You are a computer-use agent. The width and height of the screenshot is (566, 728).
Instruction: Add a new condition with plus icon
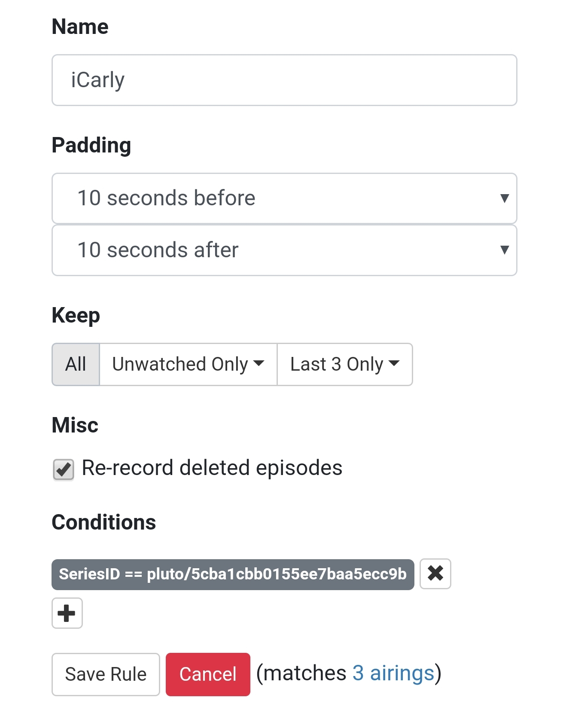coord(67,613)
